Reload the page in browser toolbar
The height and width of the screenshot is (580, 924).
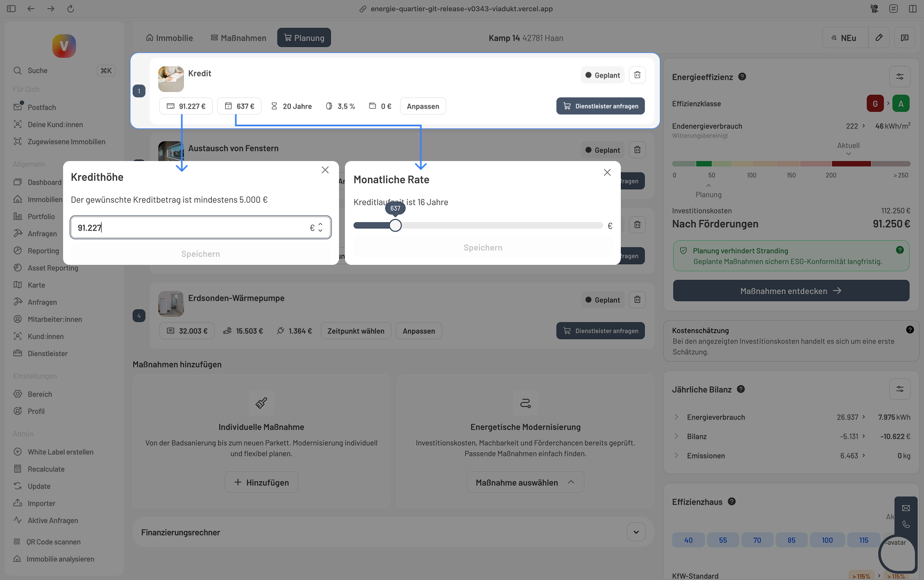[x=71, y=9]
